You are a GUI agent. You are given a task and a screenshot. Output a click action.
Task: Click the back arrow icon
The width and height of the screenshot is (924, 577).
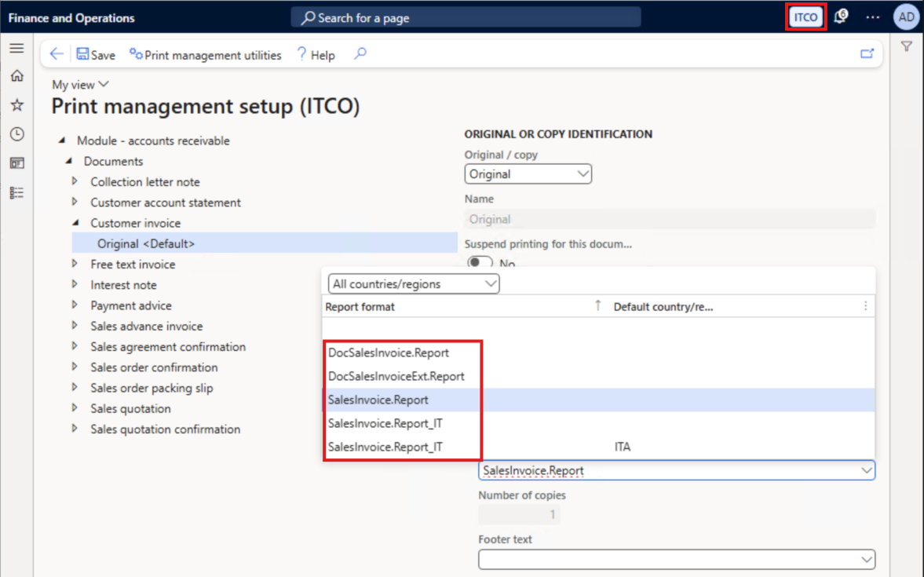(x=56, y=54)
